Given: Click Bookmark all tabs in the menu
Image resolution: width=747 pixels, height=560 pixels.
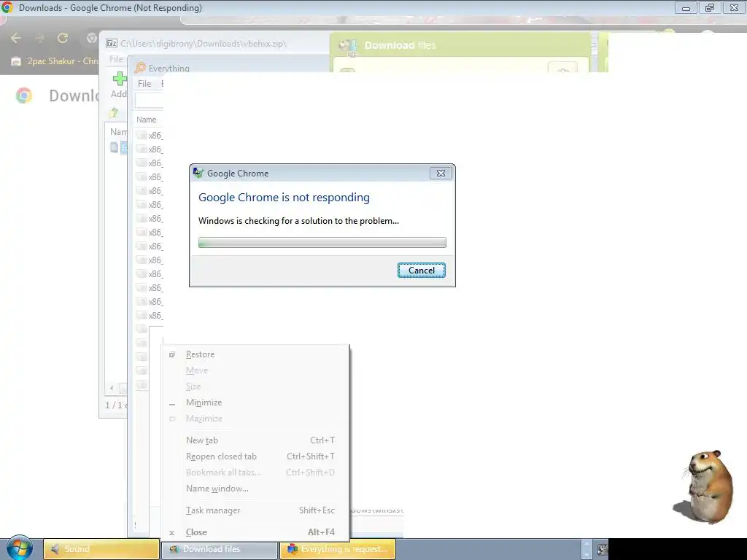Looking at the screenshot, I should pos(255,472).
